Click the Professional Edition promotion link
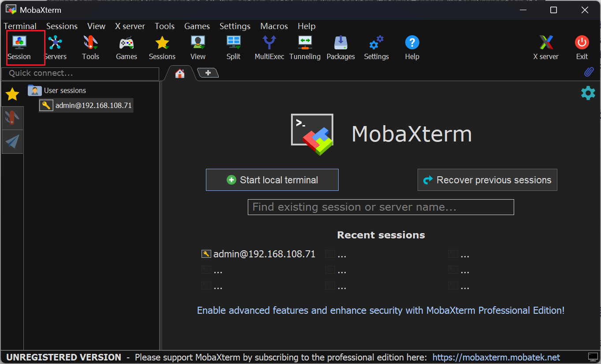The image size is (601, 364). 381,310
